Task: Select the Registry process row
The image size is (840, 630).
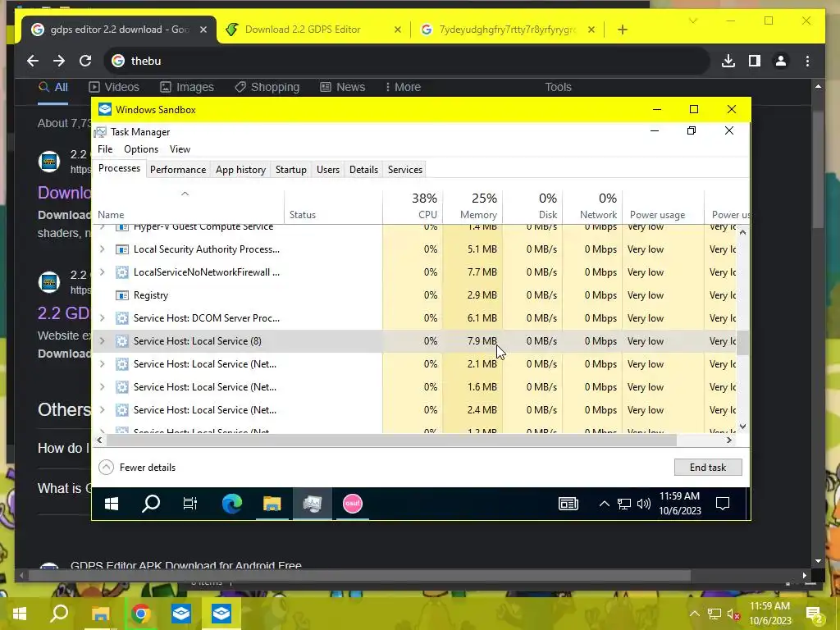Action: (x=414, y=295)
